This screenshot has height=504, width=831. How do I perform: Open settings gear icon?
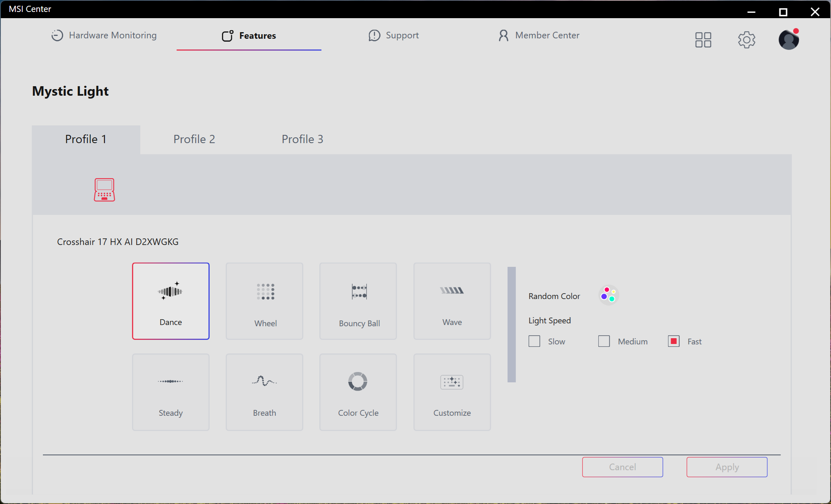(x=746, y=40)
